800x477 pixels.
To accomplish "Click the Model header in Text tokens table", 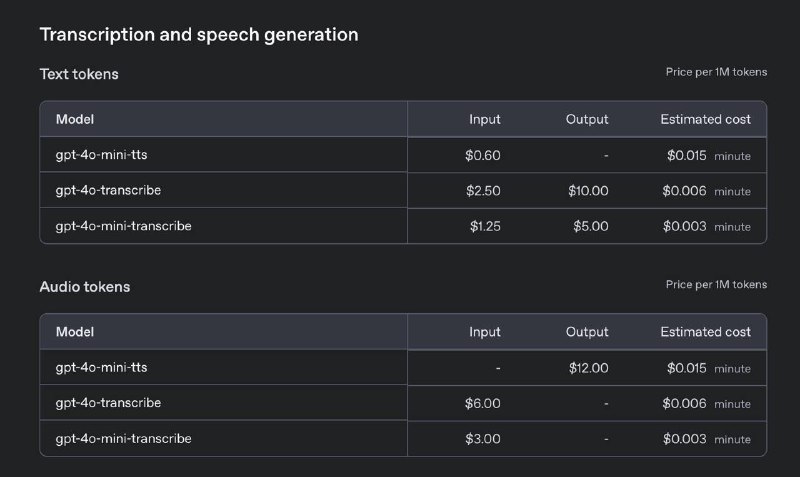I will [75, 119].
